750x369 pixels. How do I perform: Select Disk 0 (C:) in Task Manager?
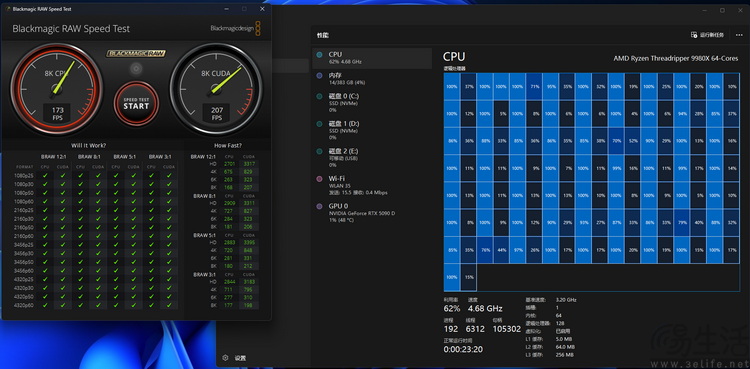(372, 102)
